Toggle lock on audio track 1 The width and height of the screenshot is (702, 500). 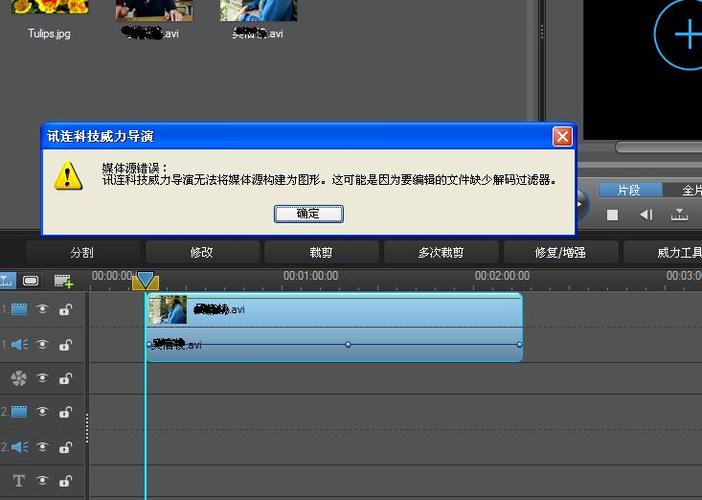65,345
